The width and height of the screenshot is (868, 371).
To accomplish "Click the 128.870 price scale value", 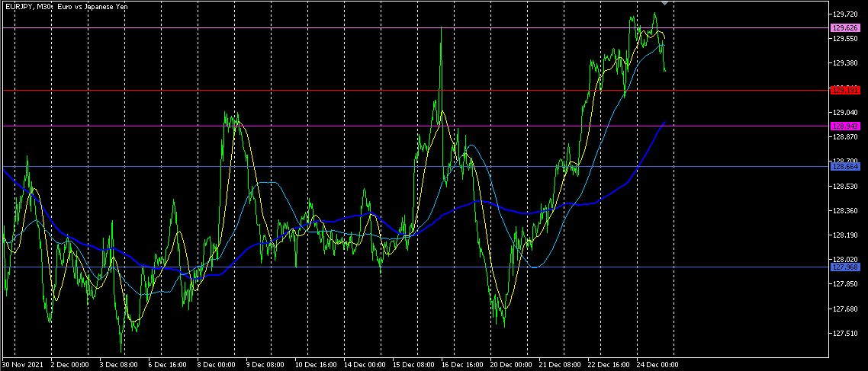I will click(845, 136).
